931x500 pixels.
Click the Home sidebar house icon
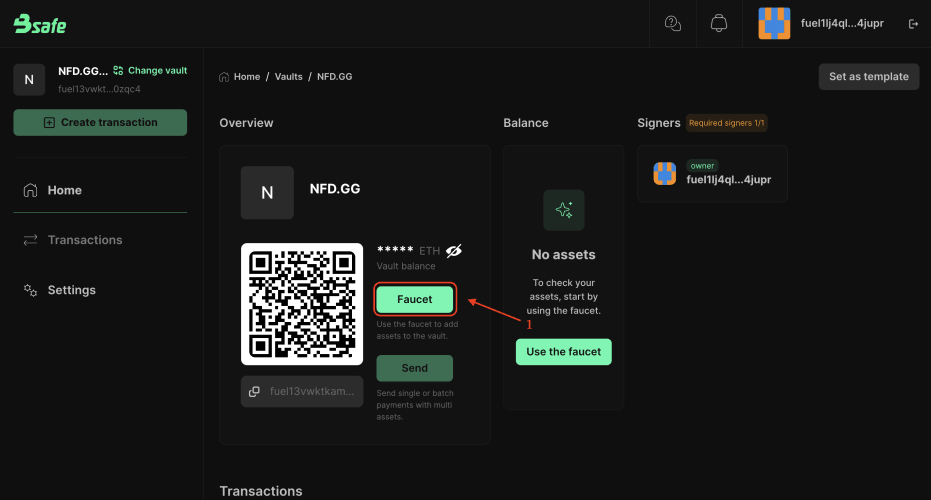(x=30, y=190)
